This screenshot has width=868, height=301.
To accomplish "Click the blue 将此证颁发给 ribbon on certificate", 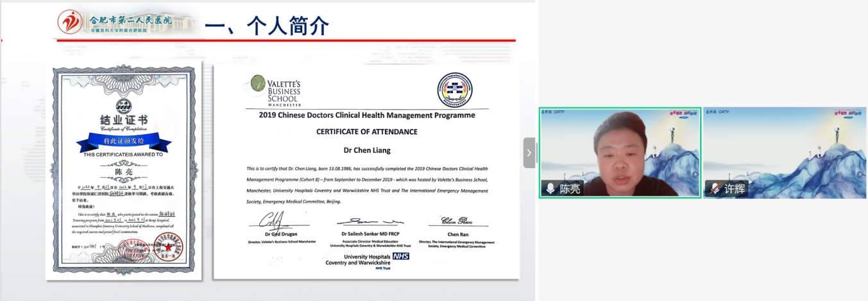I will click(124, 141).
